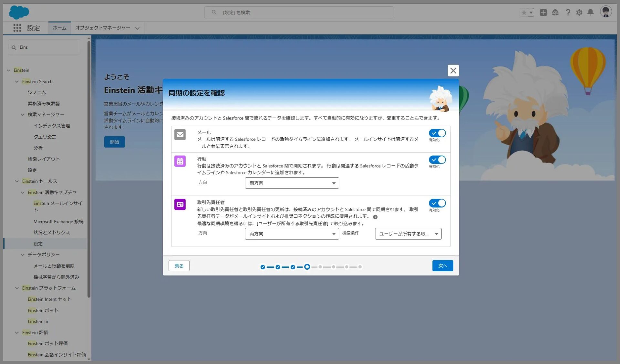Open 機械学習から除外済み in the sidebar
620x364 pixels.
(x=56, y=277)
